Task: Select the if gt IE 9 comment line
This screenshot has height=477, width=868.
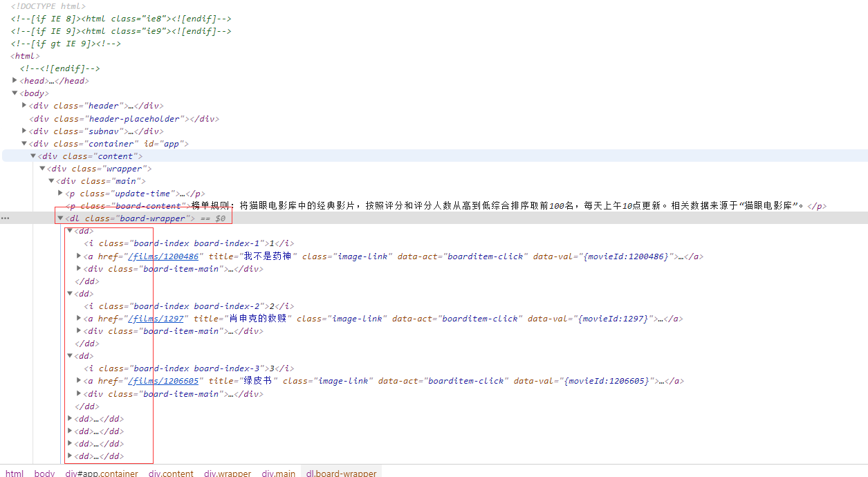Action: tap(66, 44)
